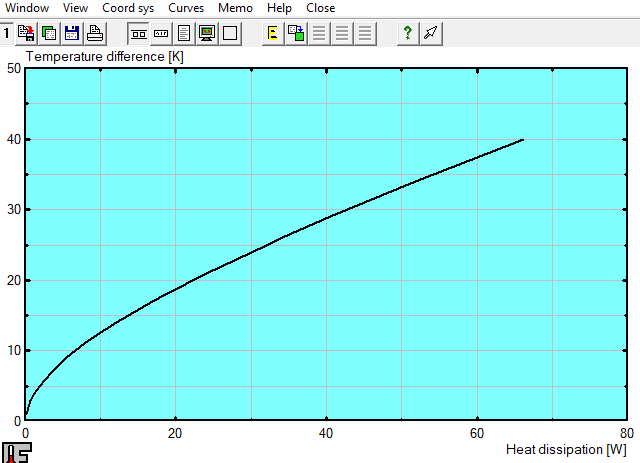Open the View menu
Viewport: 640px width, 463px height.
pyautogui.click(x=75, y=8)
